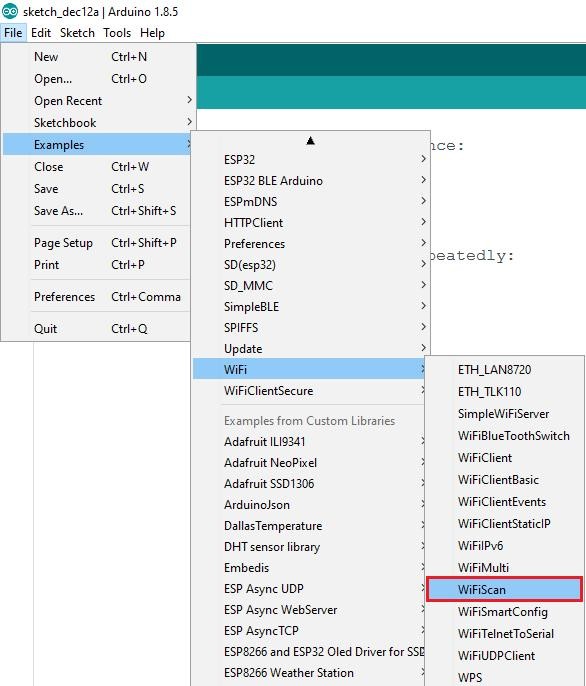Open Page Setup from File menu
Screen dimensions: 586x686
(97, 243)
